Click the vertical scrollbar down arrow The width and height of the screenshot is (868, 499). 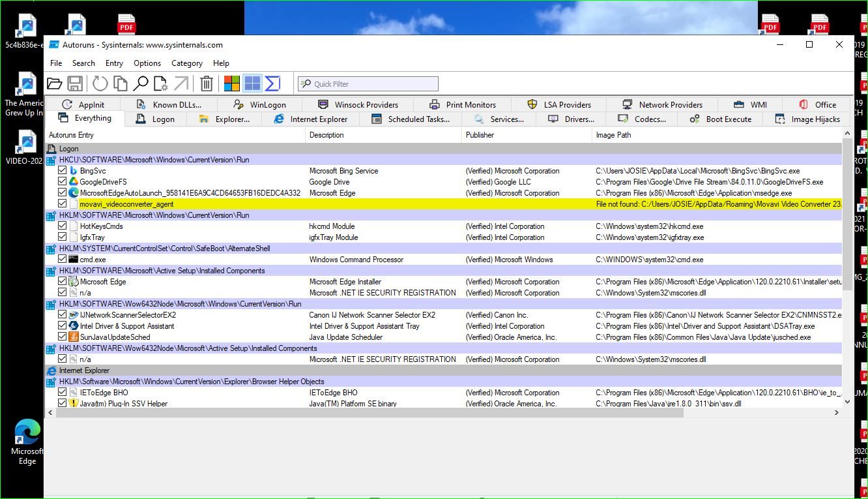click(x=847, y=402)
